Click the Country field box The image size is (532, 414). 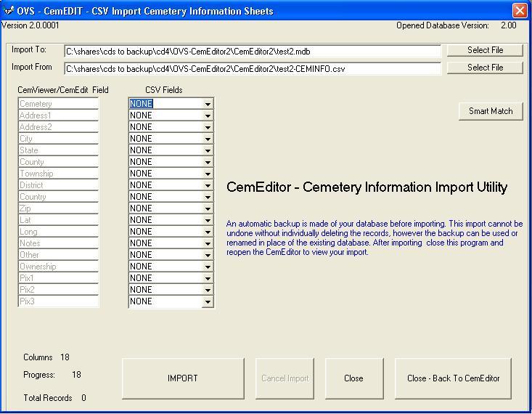tap(58, 197)
